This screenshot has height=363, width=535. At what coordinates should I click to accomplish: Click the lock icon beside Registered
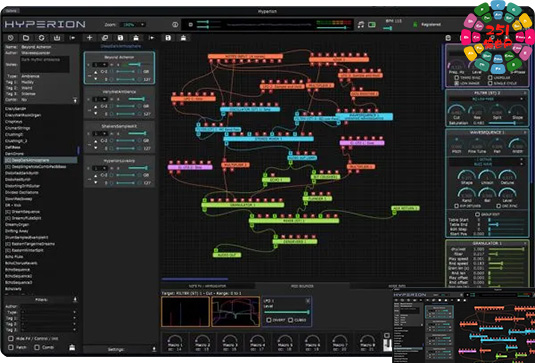tap(415, 25)
